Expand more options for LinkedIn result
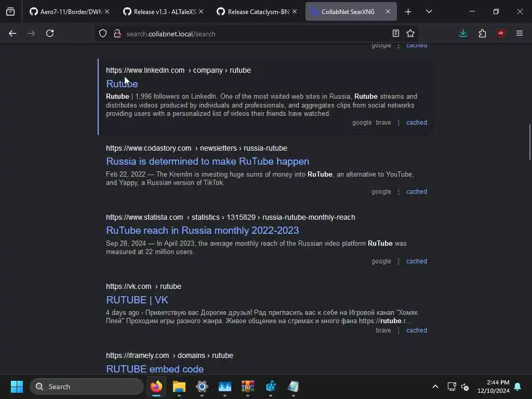 (398, 123)
